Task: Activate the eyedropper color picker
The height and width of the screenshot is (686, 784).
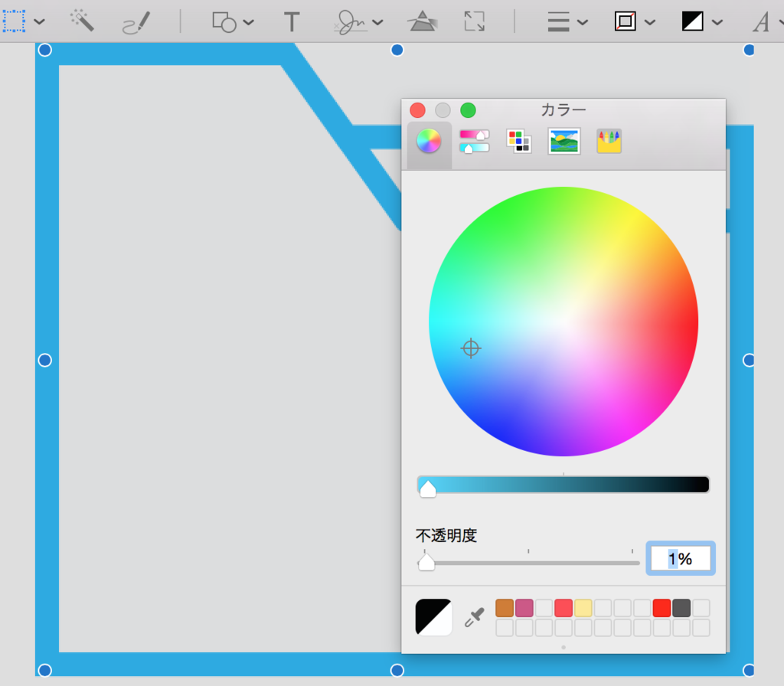Action: click(x=474, y=617)
